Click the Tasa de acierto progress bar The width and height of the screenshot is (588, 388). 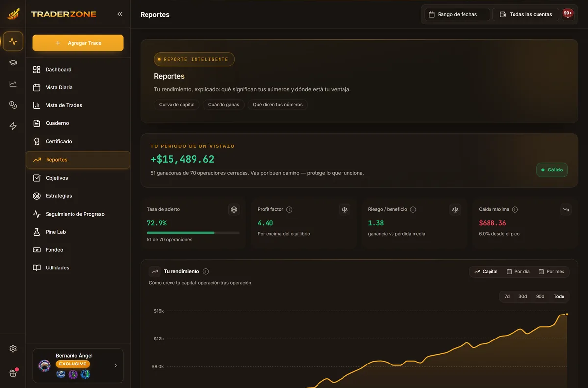click(x=193, y=233)
